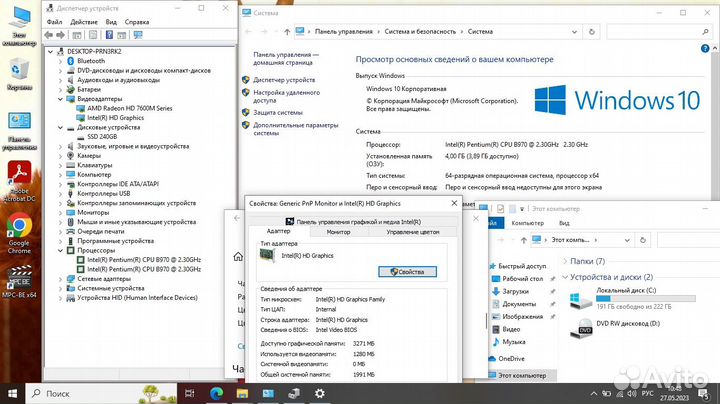Collapse the Дисковые устройства tree node
The image size is (720, 404).
point(61,128)
